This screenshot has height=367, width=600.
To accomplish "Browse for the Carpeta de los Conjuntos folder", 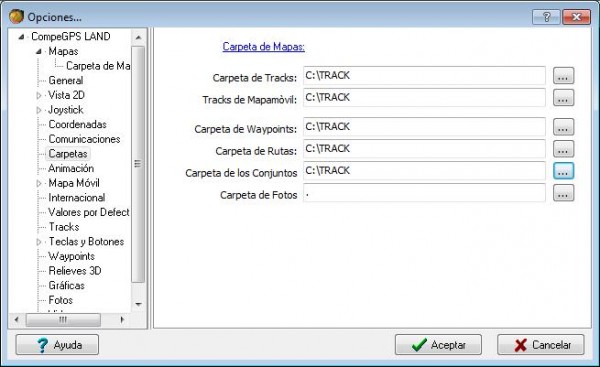I will (563, 171).
